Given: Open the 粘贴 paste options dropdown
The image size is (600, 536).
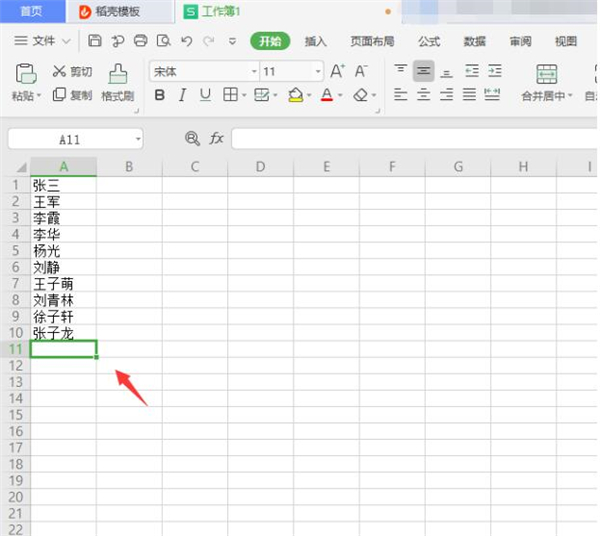Looking at the screenshot, I should click(x=39, y=96).
